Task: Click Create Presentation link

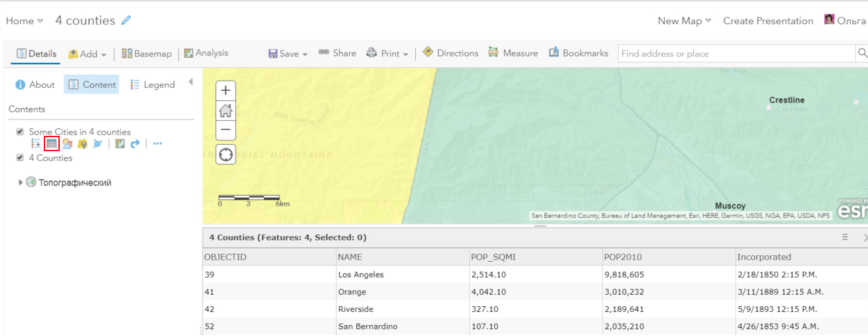Action: pos(768,21)
